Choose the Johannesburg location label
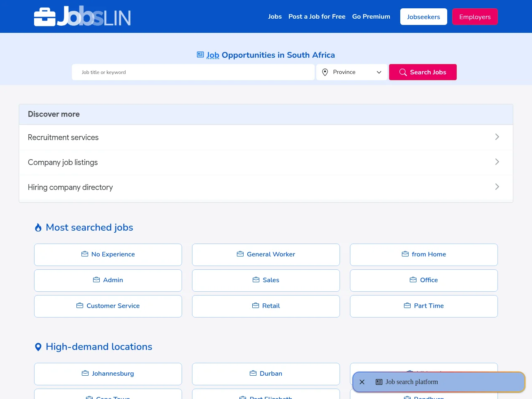Viewport: 532px width, 399px height. click(x=113, y=374)
